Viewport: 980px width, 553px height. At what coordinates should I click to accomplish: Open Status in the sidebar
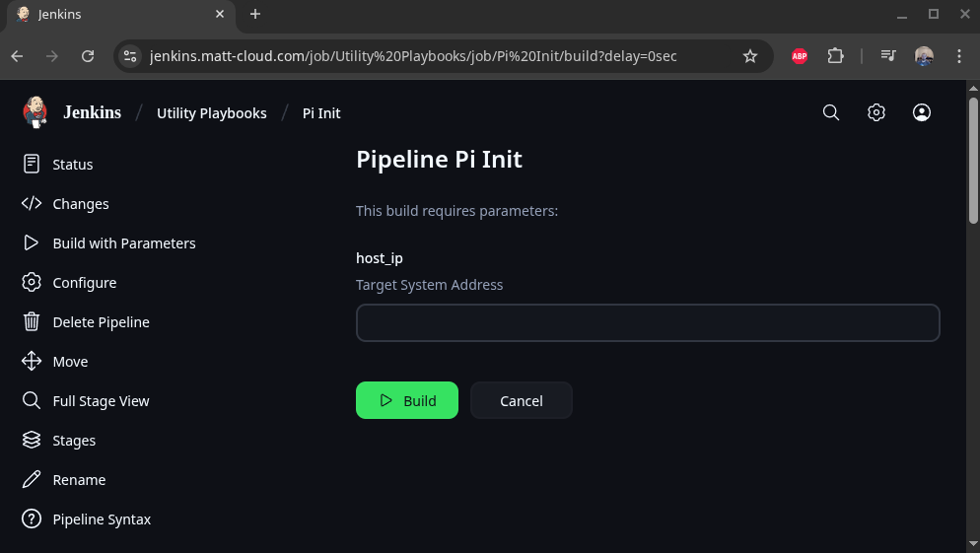tap(72, 165)
